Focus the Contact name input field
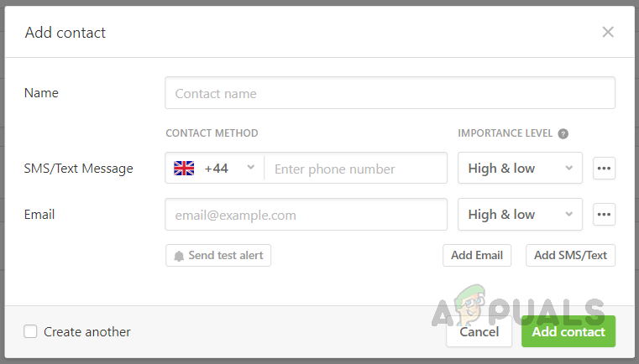 [390, 93]
